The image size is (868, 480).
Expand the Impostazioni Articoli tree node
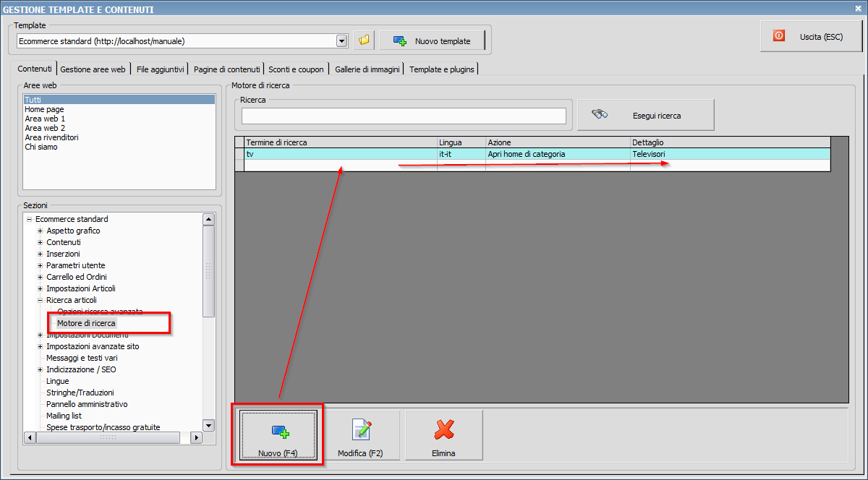41,288
